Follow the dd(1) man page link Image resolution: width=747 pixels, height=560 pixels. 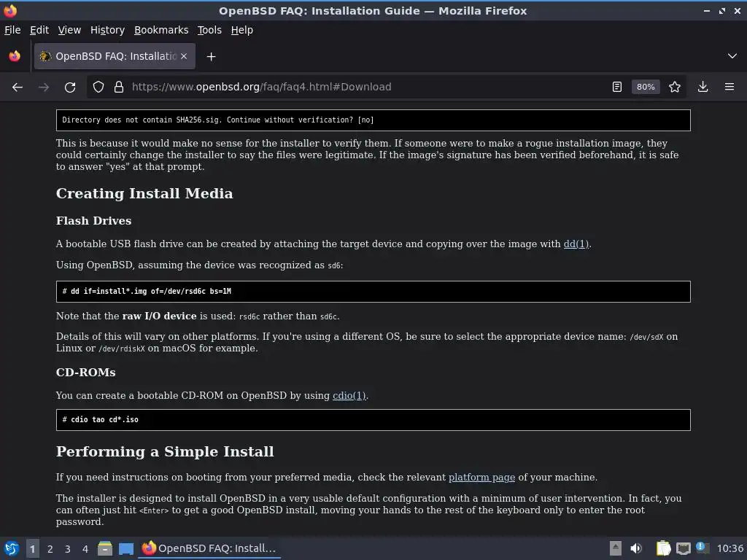pos(576,244)
